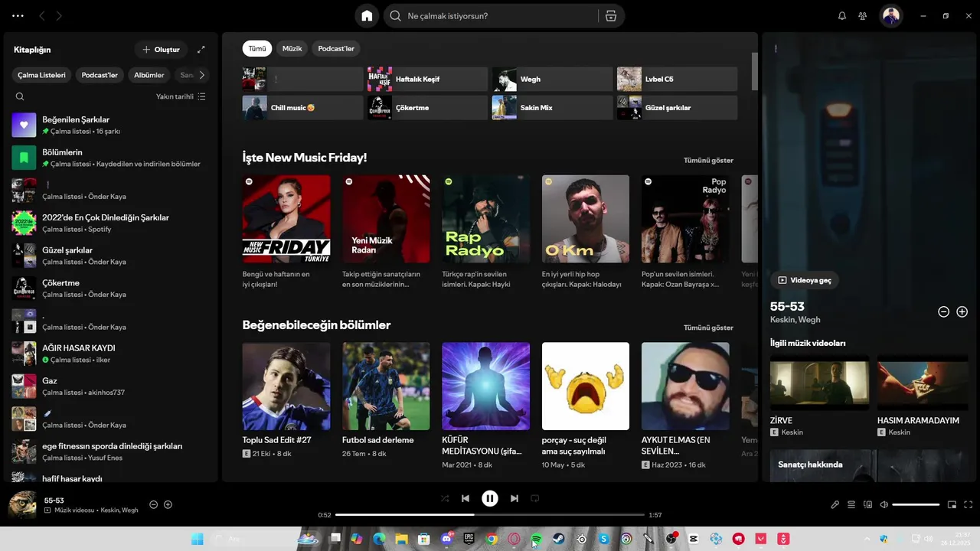Image resolution: width=980 pixels, height=551 pixels.
Task: Open the O Km playlist cover
Action: click(x=586, y=219)
